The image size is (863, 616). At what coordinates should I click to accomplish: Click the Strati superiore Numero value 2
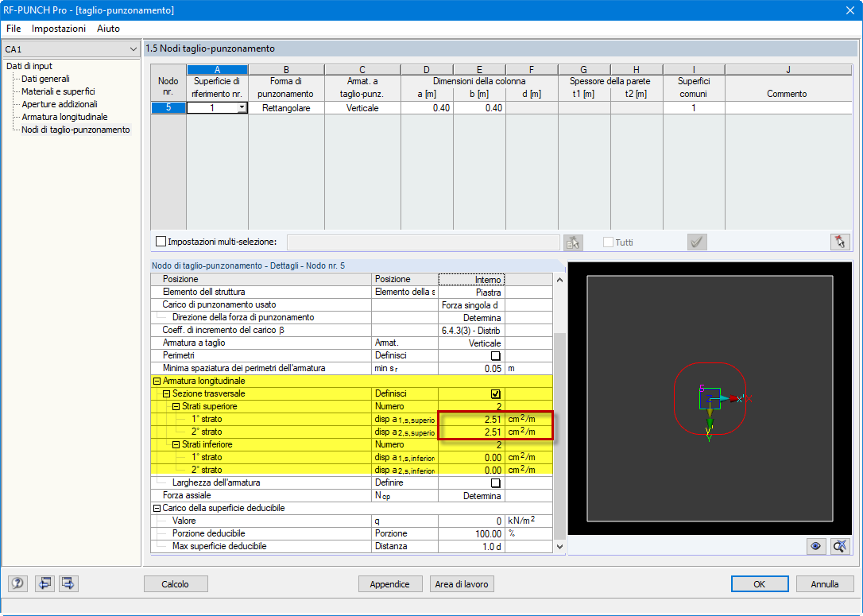(472, 407)
